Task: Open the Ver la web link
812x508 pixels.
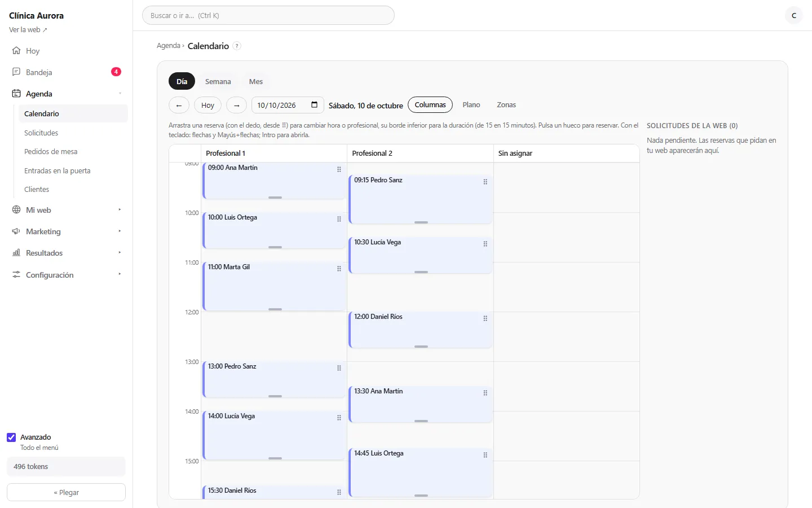Action: tap(28, 30)
